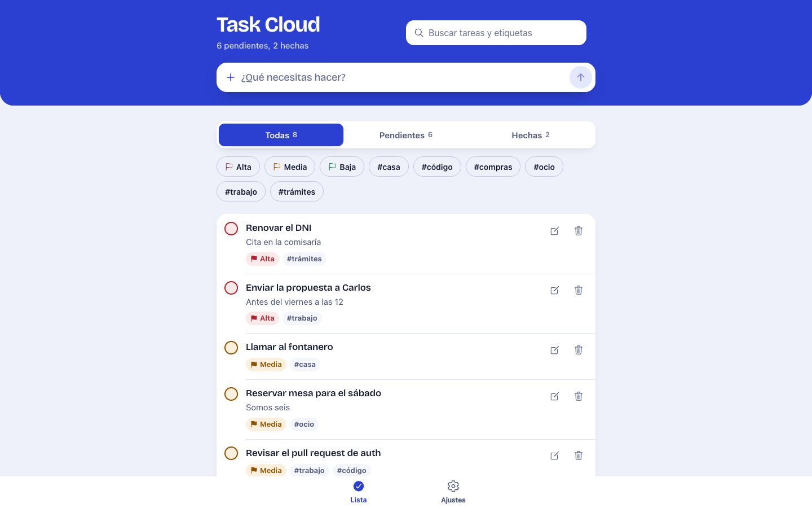Mark Enviar la propuesta a Carlos done
This screenshot has width=812, height=508.
pyautogui.click(x=231, y=288)
